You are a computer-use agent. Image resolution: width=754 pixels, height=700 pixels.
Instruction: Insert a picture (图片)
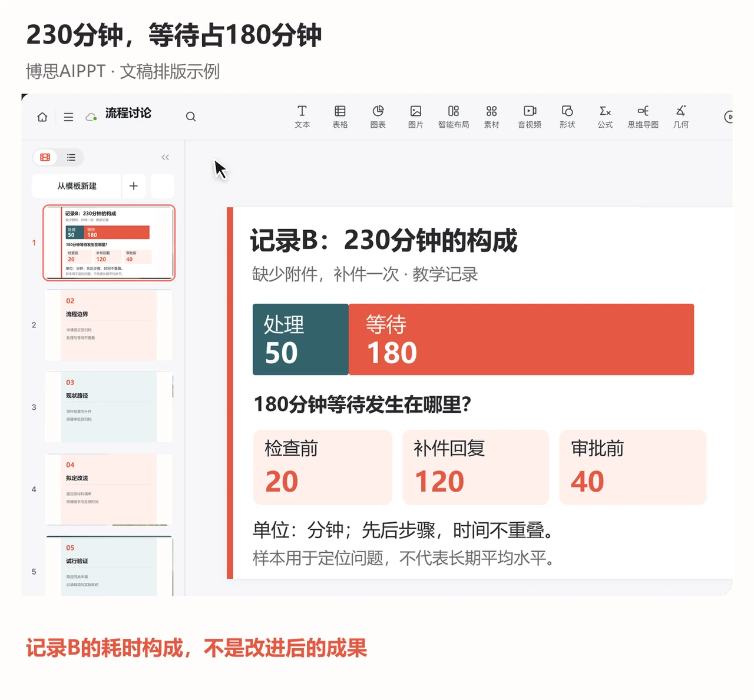[x=416, y=117]
